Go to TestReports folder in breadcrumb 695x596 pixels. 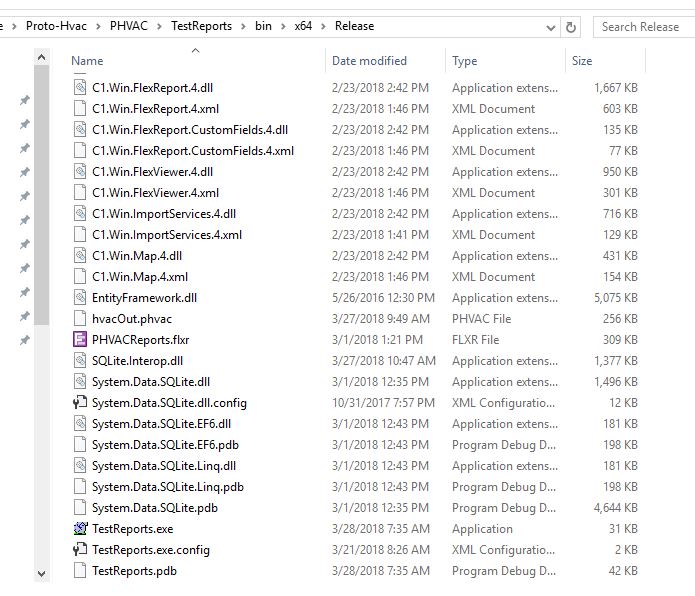201,26
